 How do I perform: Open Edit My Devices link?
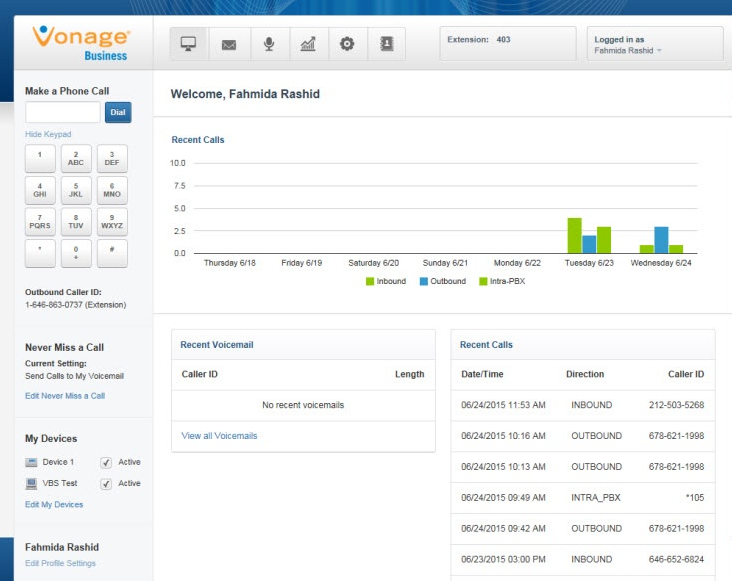click(54, 504)
